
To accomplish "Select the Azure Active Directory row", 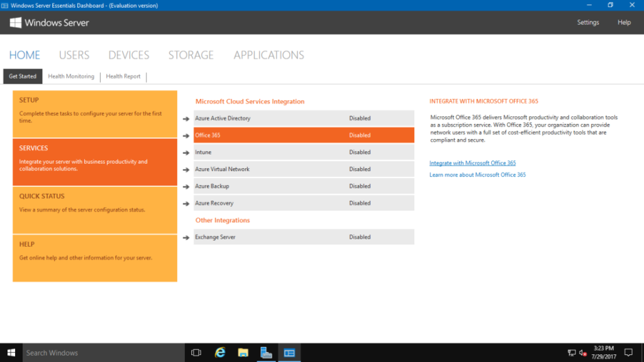I will 304,118.
